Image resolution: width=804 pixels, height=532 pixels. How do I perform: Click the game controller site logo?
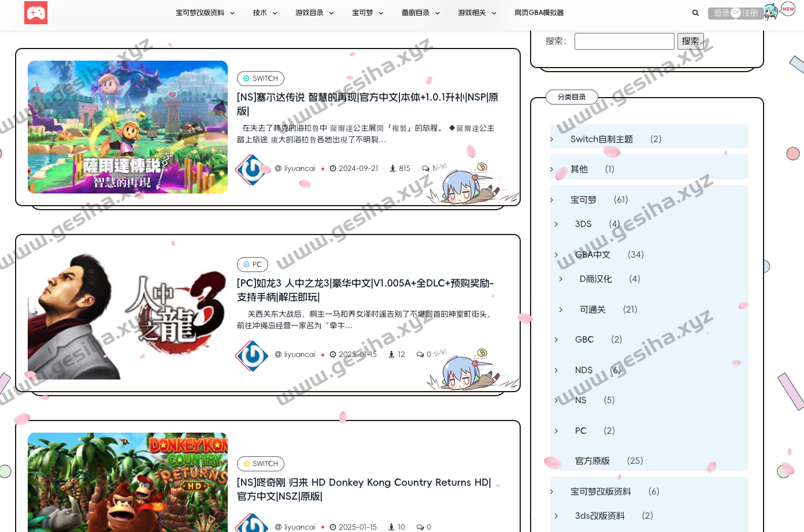click(x=36, y=13)
